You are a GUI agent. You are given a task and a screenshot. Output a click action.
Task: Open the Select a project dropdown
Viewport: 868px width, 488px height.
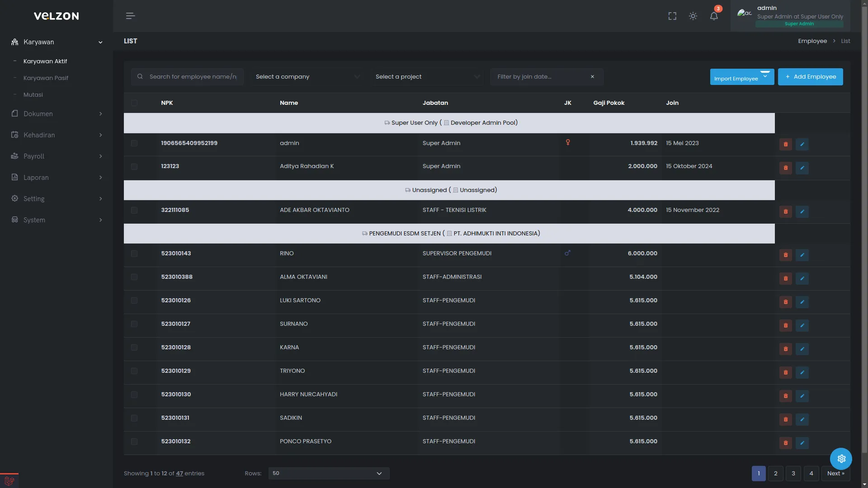coord(427,77)
